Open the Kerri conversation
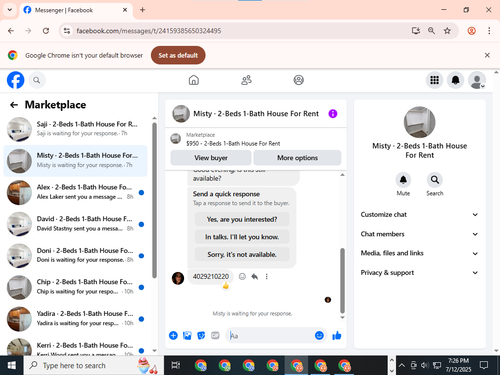 click(76, 347)
